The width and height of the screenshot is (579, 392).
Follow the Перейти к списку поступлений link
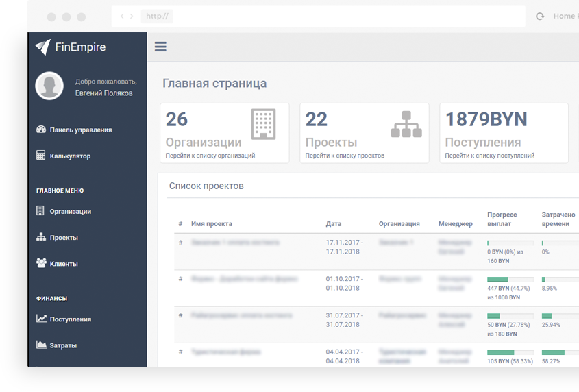(x=490, y=156)
